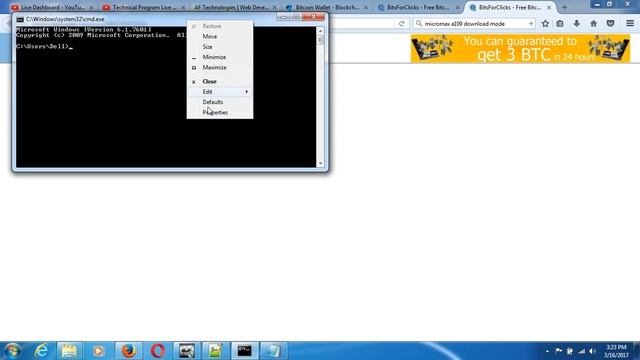Screen dimensions: 640x360
Task: Click the cmd scrollbar down arrow
Action: coord(320,163)
